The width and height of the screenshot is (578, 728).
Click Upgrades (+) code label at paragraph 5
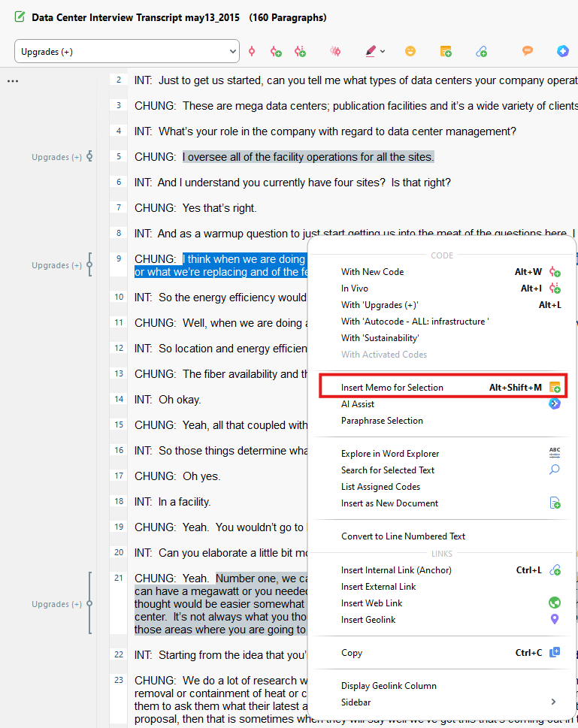(x=56, y=157)
